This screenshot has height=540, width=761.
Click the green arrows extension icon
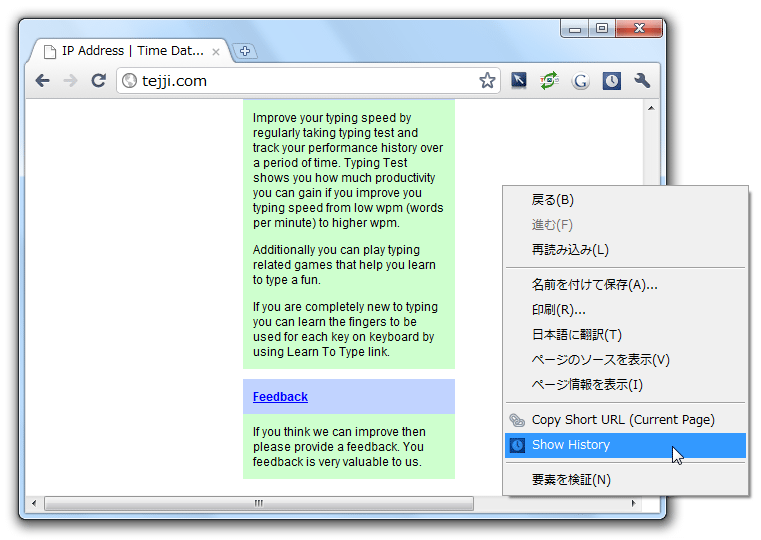click(549, 80)
